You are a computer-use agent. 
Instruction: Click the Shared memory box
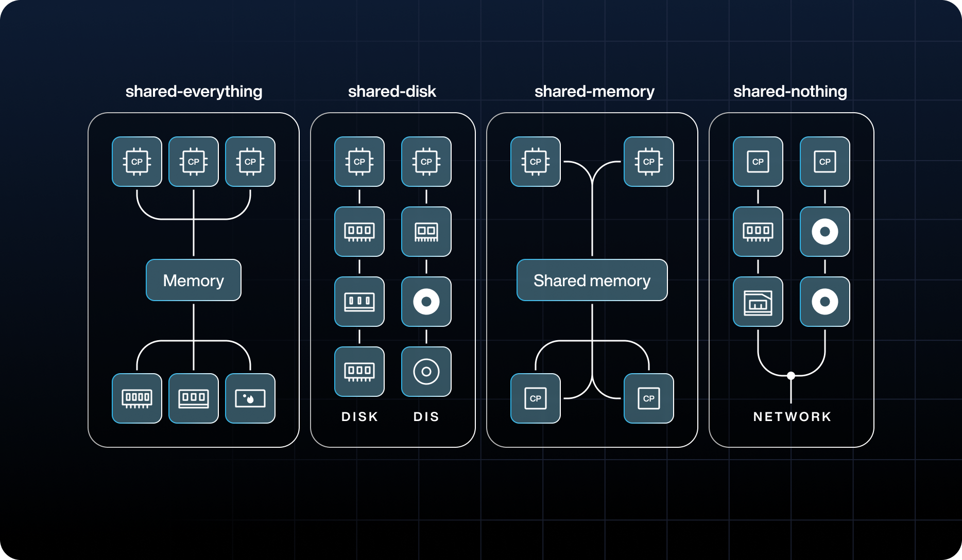coord(592,280)
